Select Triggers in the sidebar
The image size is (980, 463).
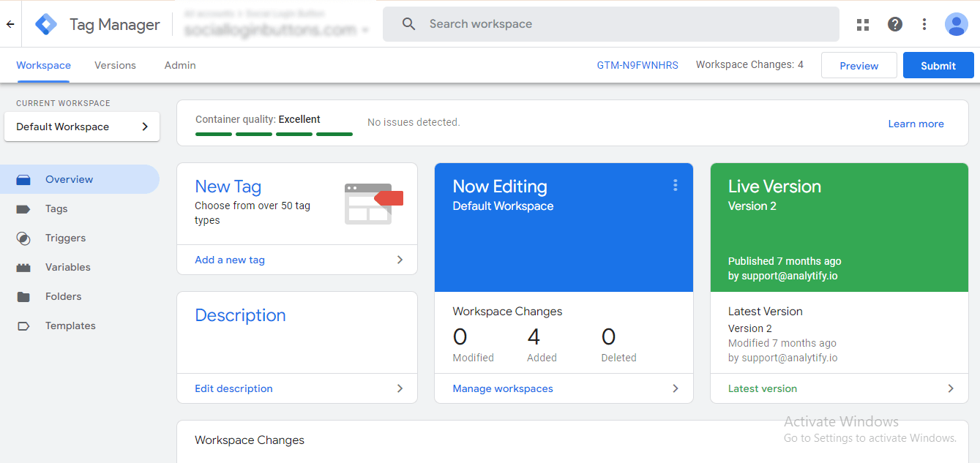65,238
